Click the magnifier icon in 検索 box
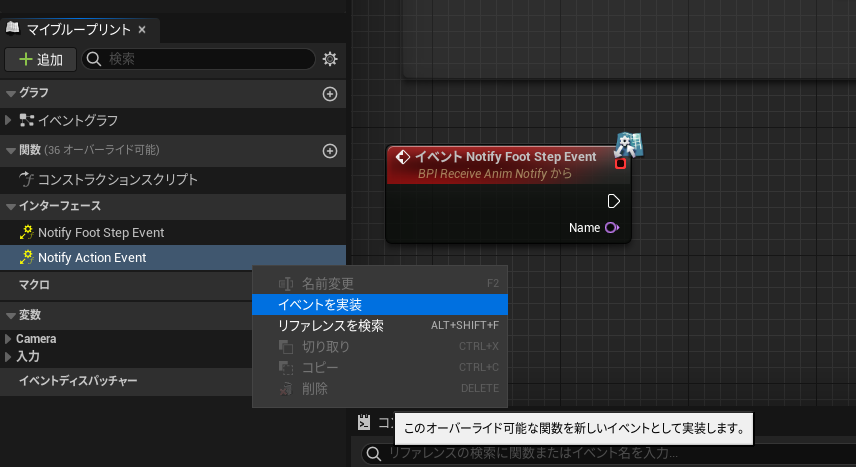Image resolution: width=856 pixels, height=467 pixels. tap(94, 59)
